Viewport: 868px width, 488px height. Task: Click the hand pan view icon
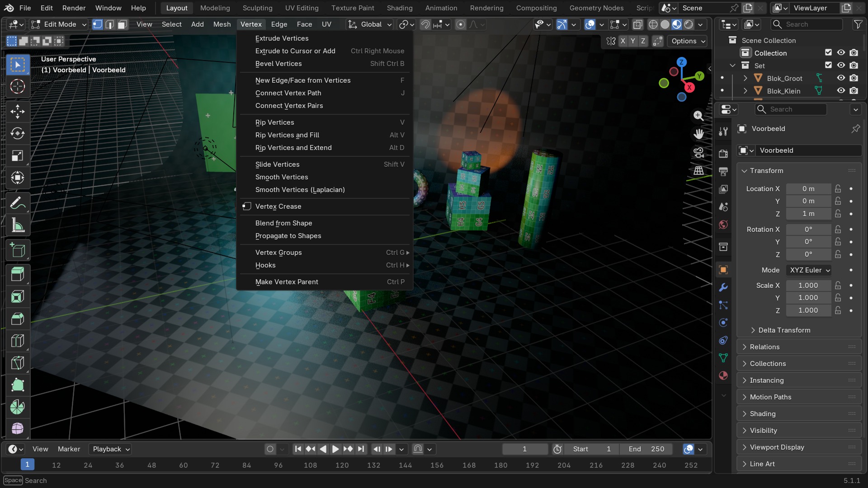[x=698, y=134]
